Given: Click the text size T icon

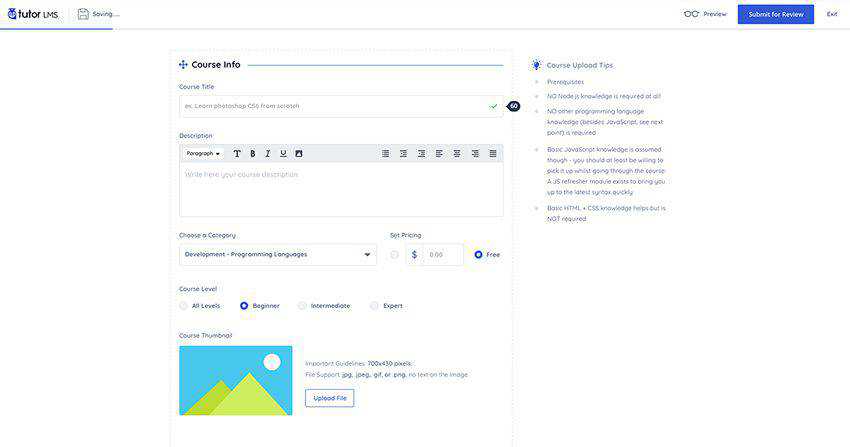Looking at the screenshot, I should click(x=237, y=153).
